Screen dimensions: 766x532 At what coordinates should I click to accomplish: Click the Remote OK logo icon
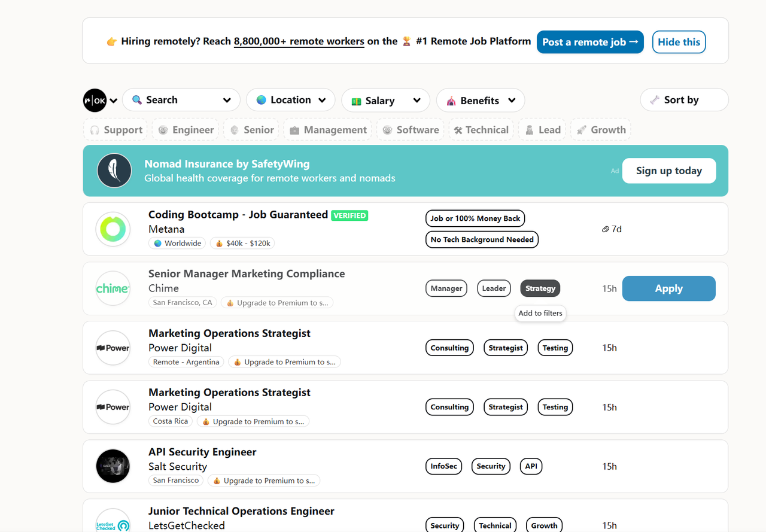click(x=95, y=101)
